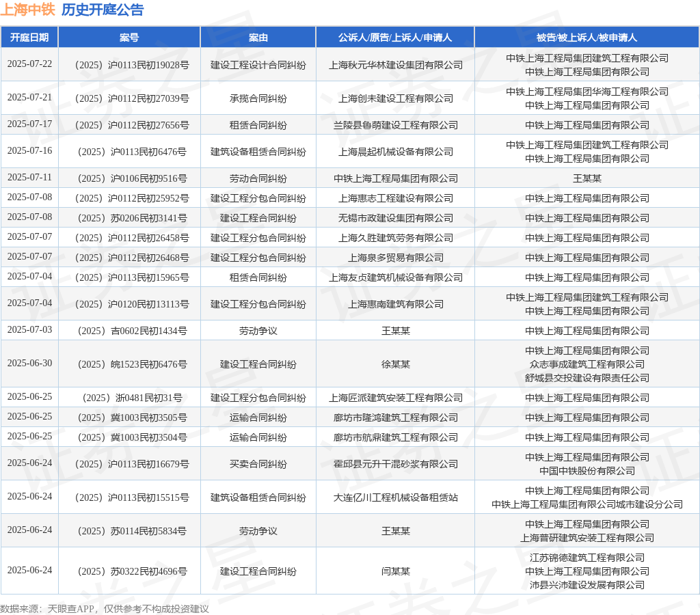Select case number 苏0322民初4696号
Image resolution: width=700 pixels, height=615 pixels.
[x=132, y=572]
